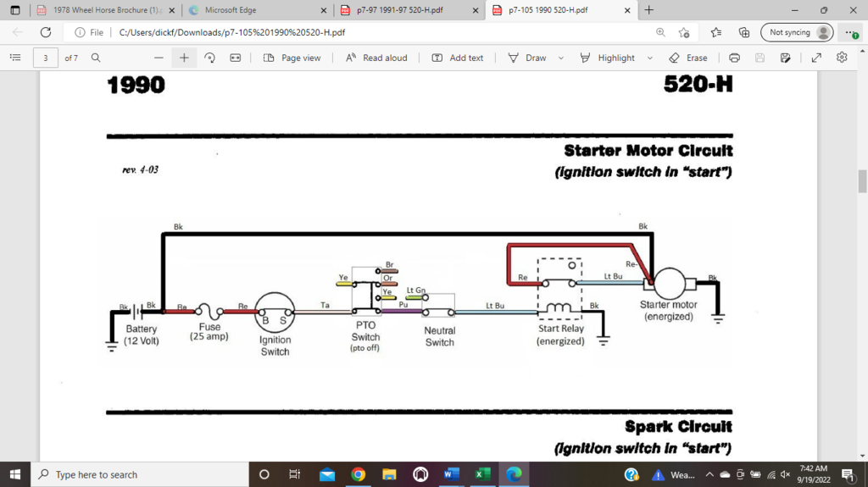Expand the Draw options dropdown arrow

click(561, 58)
